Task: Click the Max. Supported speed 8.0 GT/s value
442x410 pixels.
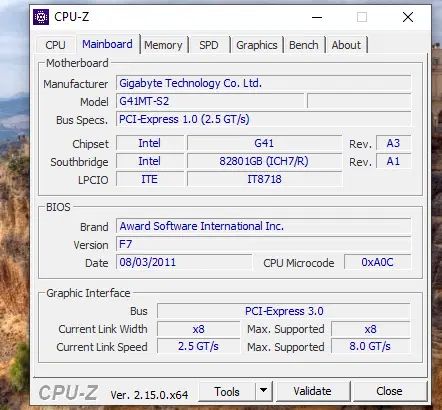Action: (370, 346)
